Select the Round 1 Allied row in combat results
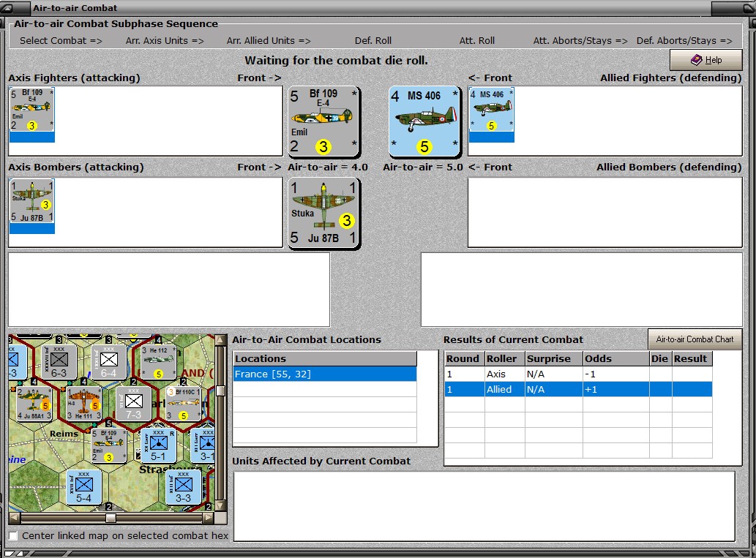This screenshot has width=756, height=558. pyautogui.click(x=578, y=389)
